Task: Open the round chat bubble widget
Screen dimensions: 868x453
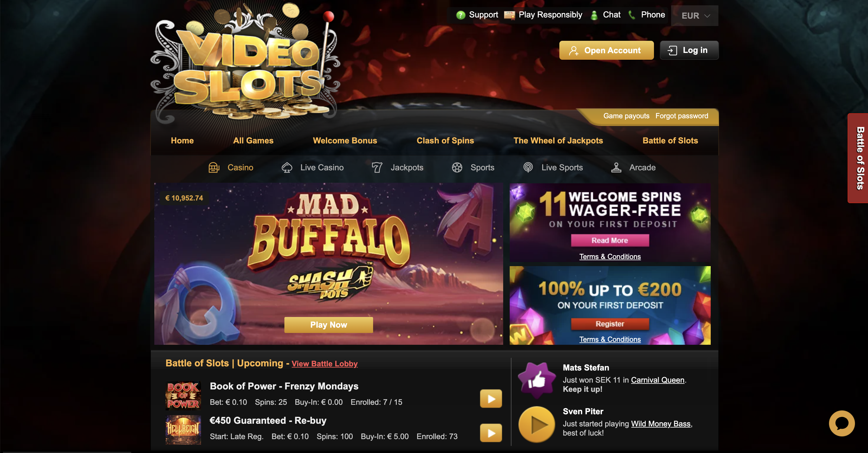Action: (841, 423)
